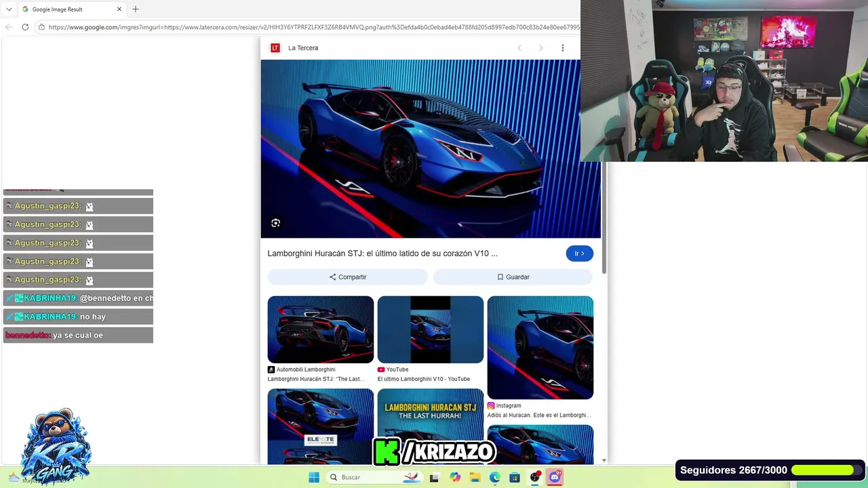Screen dimensions: 868x488
Task: Visit the page with the Ir button
Action: tap(580, 253)
